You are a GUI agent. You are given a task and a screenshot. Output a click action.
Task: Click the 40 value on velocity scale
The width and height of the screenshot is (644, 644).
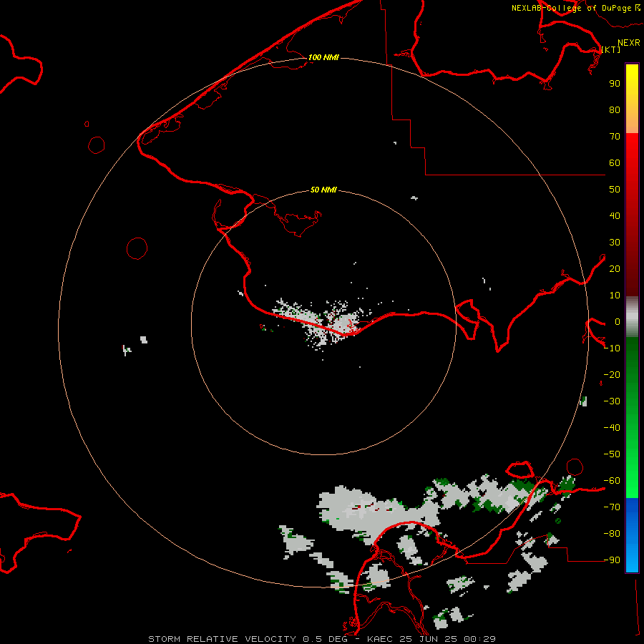tap(615, 216)
